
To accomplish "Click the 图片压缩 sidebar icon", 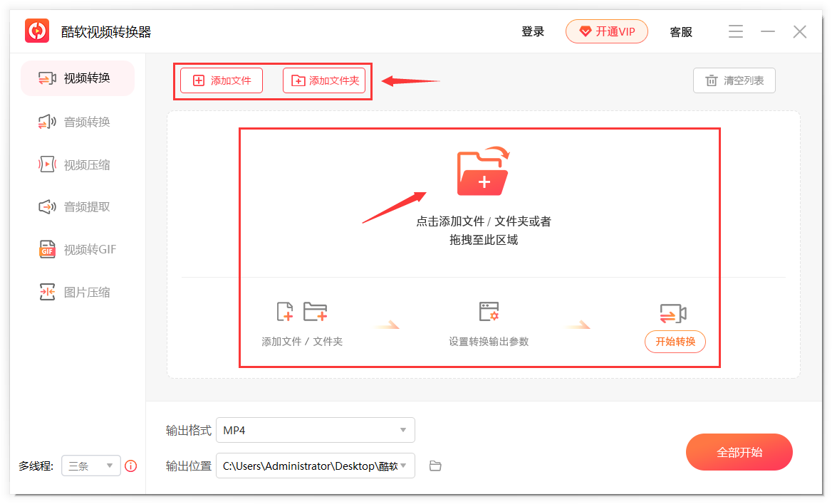I will point(47,292).
